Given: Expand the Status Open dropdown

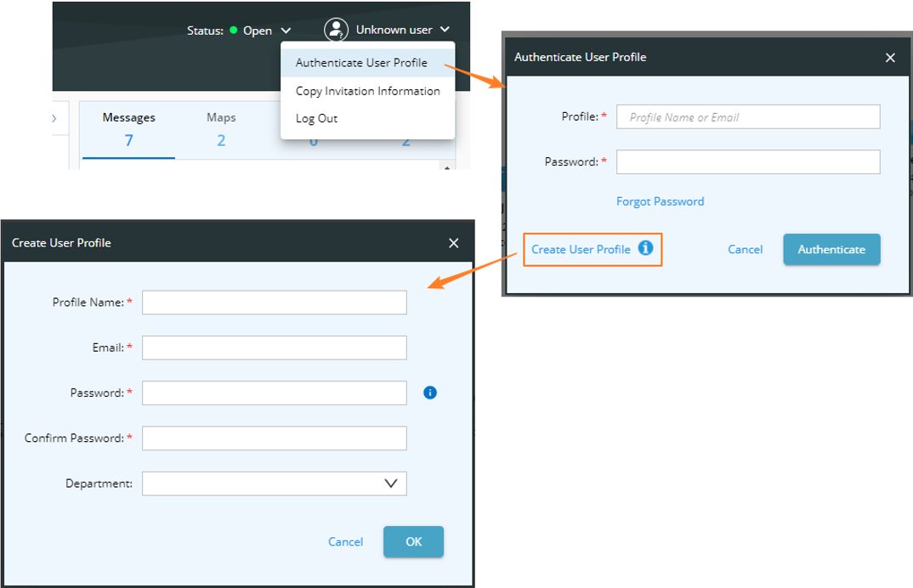Looking at the screenshot, I should 285,30.
